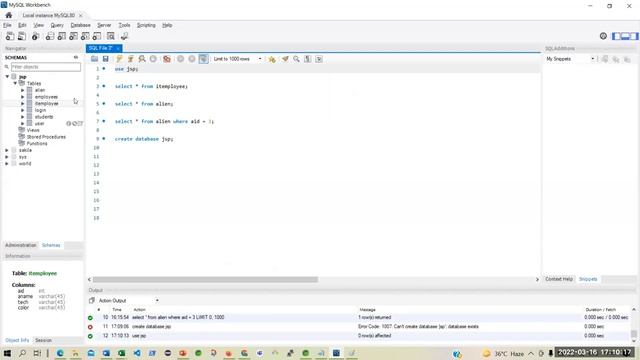
Task: Click the Rollback transaction icon
Action: 192,59
